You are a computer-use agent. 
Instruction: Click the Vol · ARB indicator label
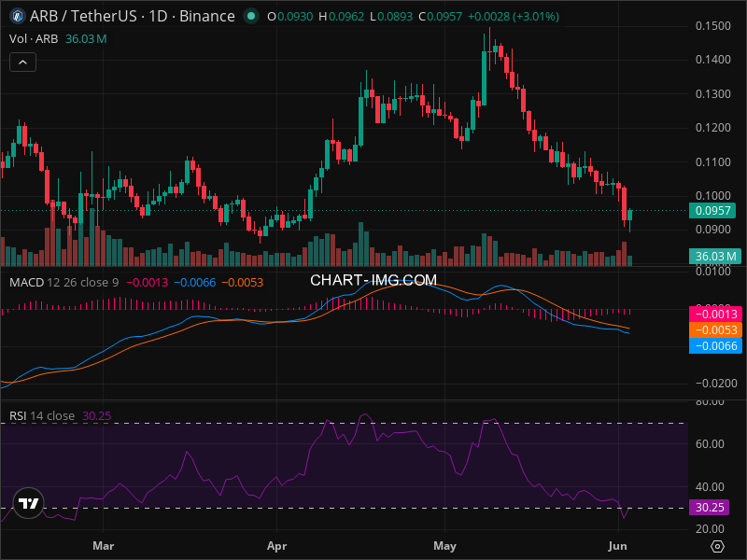(x=34, y=38)
